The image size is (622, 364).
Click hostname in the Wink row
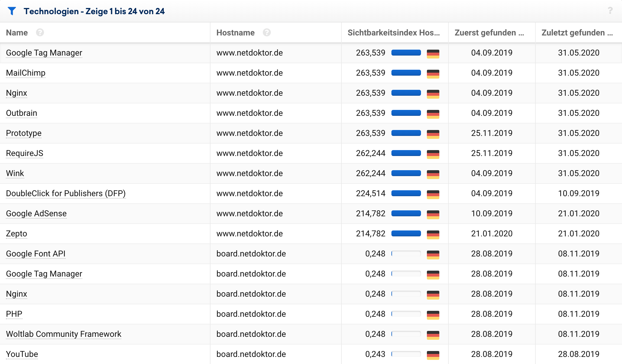click(250, 173)
